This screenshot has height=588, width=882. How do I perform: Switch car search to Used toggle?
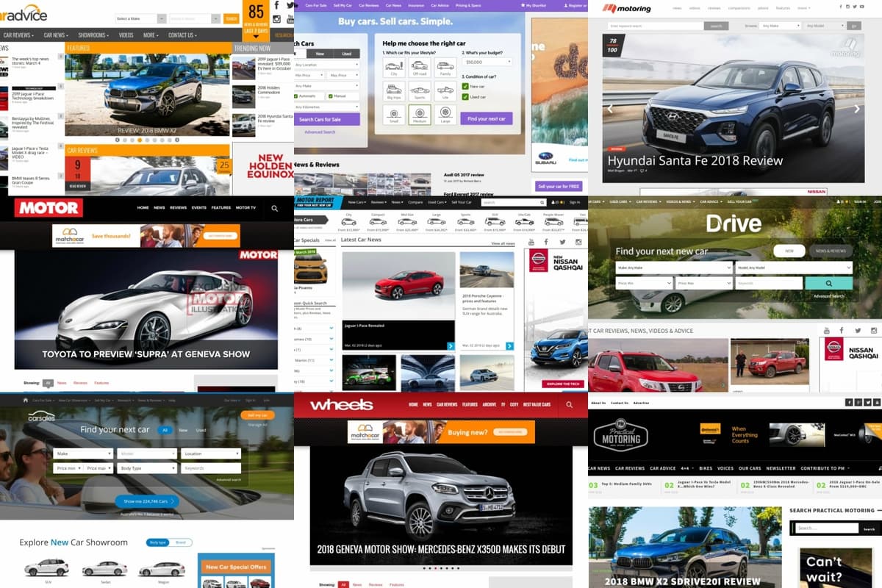pyautogui.click(x=347, y=54)
